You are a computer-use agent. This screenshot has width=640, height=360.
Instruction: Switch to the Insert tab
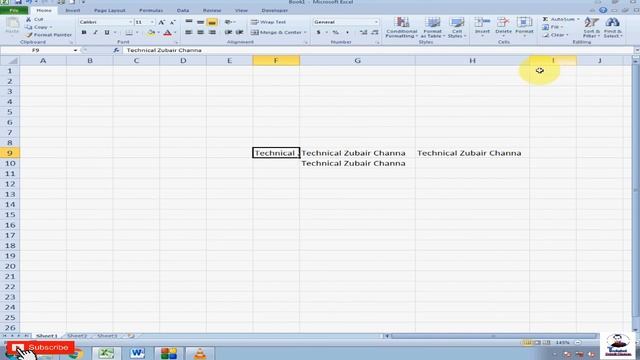pyautogui.click(x=73, y=10)
